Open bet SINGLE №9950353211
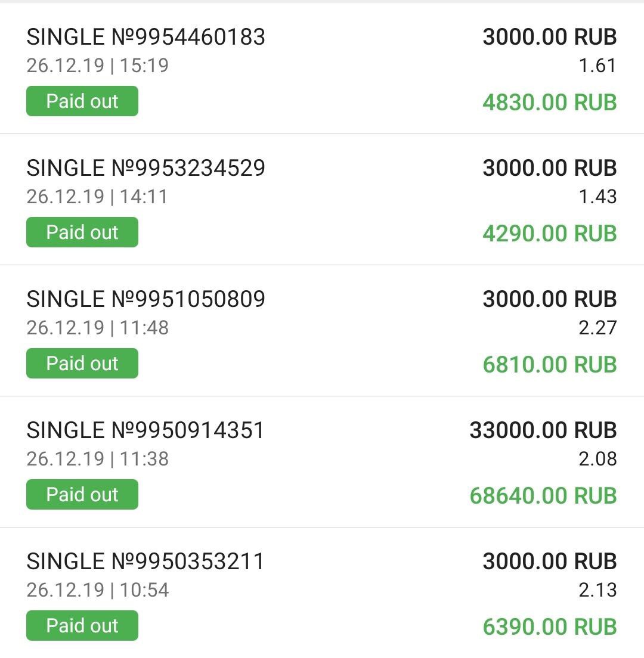The height and width of the screenshot is (658, 644). (145, 562)
